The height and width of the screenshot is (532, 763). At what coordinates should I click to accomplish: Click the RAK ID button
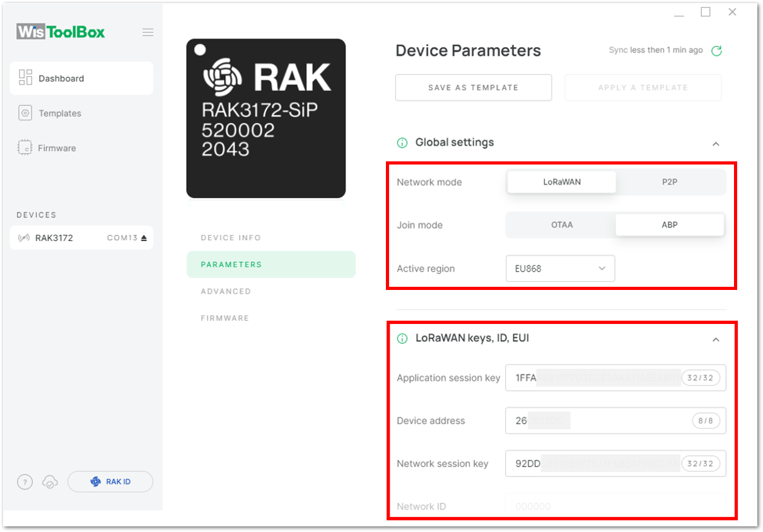[x=110, y=482]
